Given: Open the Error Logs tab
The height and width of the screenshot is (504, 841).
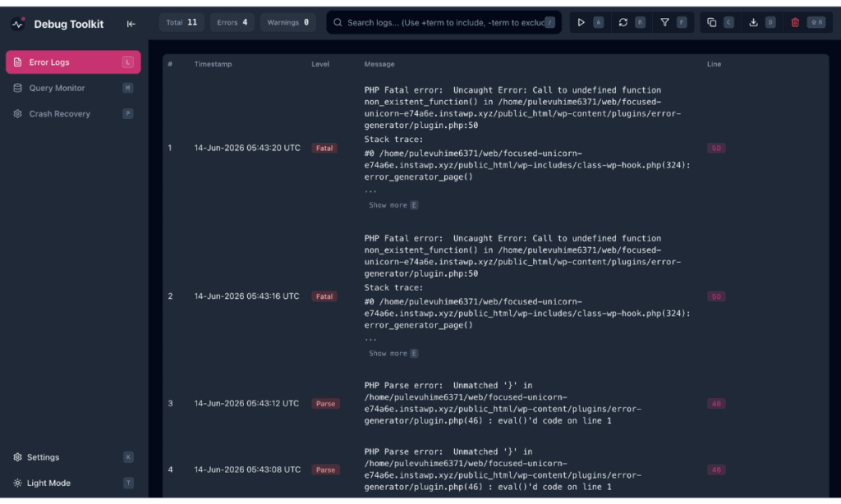Looking at the screenshot, I should coord(73,62).
